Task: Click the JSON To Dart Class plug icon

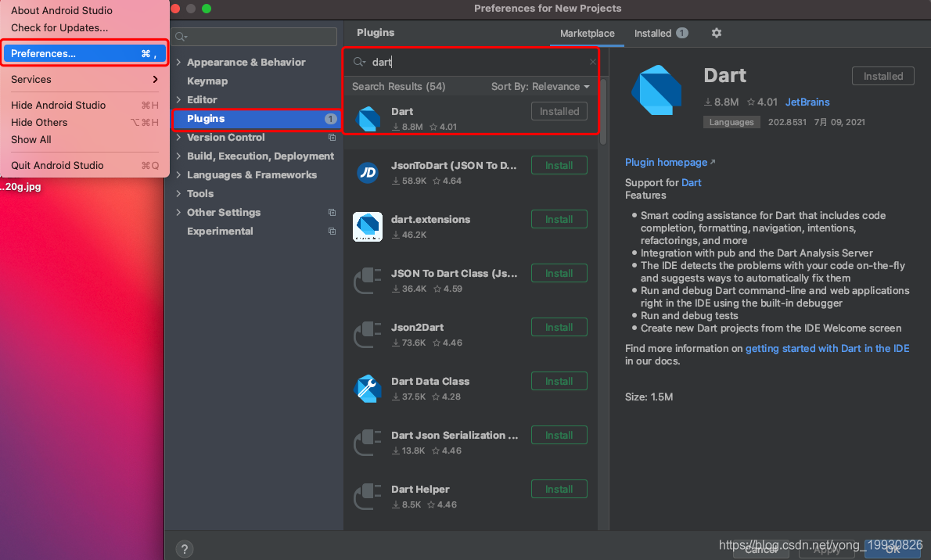Action: (368, 281)
